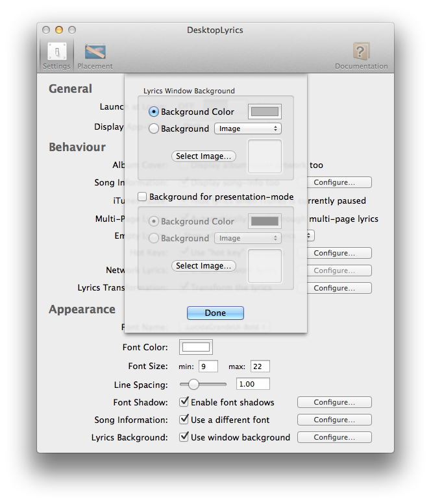Click the lower Select Image button
431x504 pixels.
[x=204, y=266]
